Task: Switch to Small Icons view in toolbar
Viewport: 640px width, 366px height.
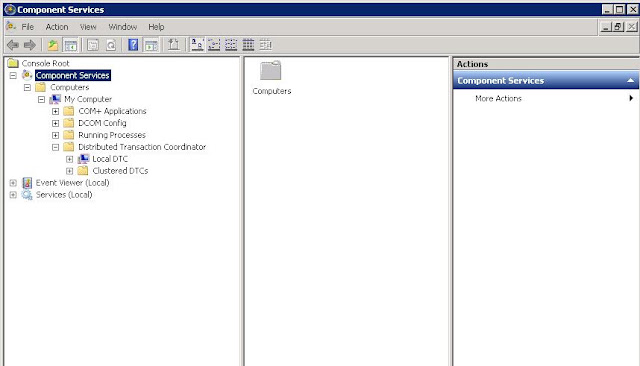Action: [214, 45]
